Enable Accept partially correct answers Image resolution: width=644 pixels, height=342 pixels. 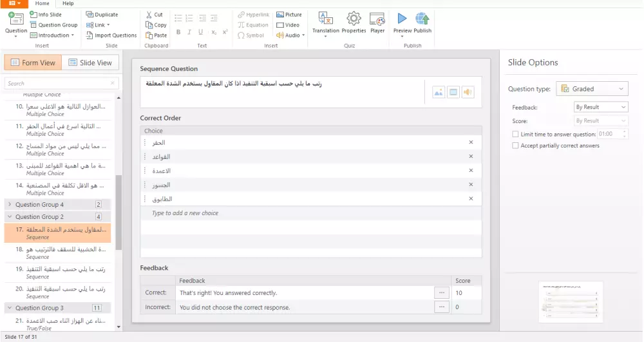click(x=515, y=146)
